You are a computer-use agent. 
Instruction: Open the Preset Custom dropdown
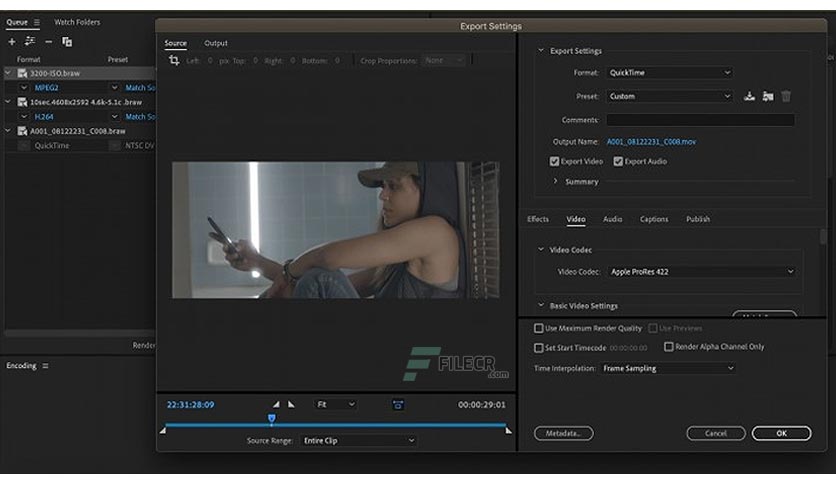tap(669, 96)
